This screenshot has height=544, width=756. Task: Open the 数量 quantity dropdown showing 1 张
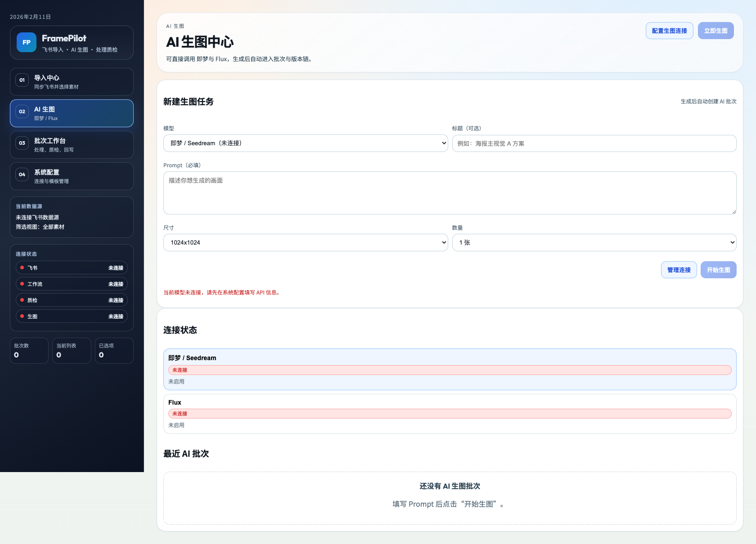click(x=594, y=242)
